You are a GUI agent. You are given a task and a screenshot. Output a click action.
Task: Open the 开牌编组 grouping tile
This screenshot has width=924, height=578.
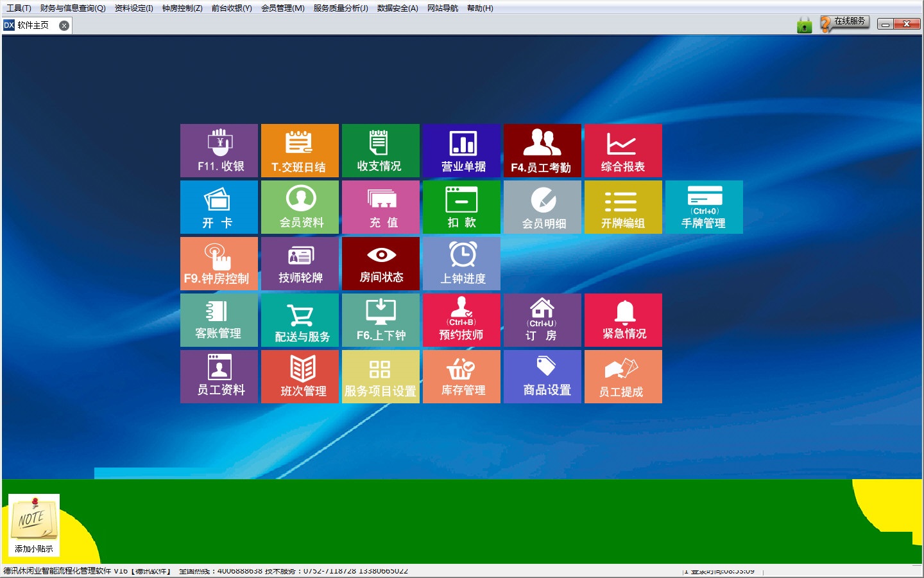tap(623, 207)
